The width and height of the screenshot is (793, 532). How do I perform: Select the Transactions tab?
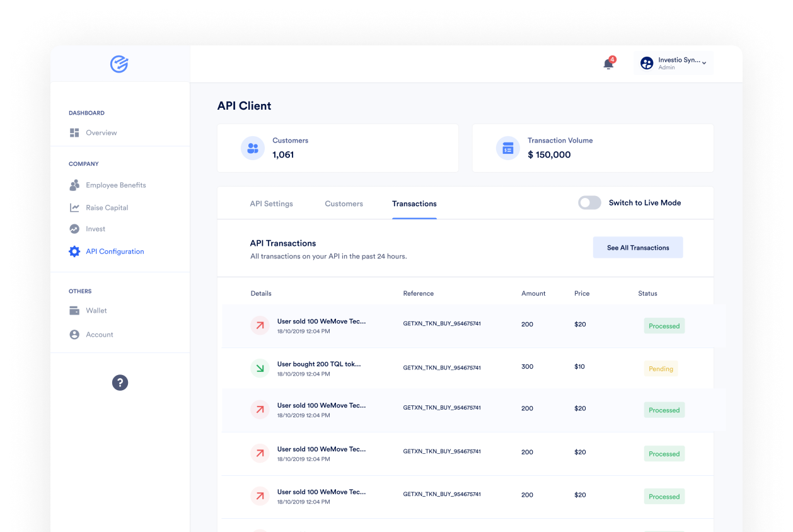(x=414, y=204)
